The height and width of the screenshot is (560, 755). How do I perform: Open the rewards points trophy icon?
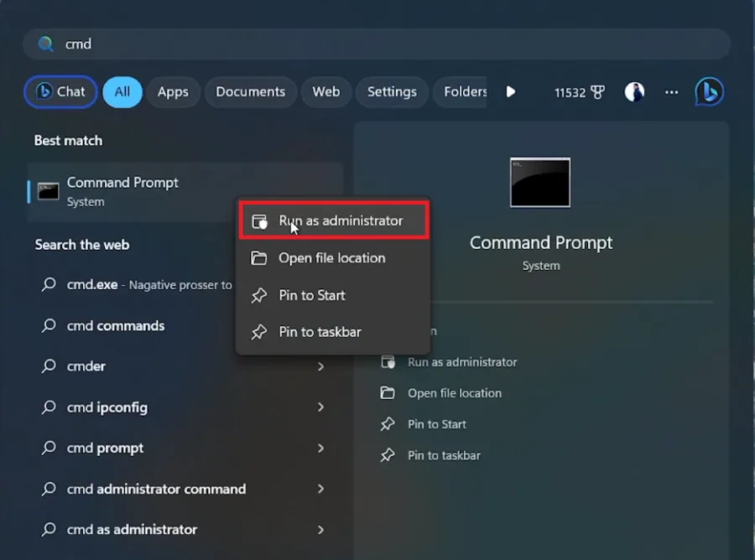(597, 92)
